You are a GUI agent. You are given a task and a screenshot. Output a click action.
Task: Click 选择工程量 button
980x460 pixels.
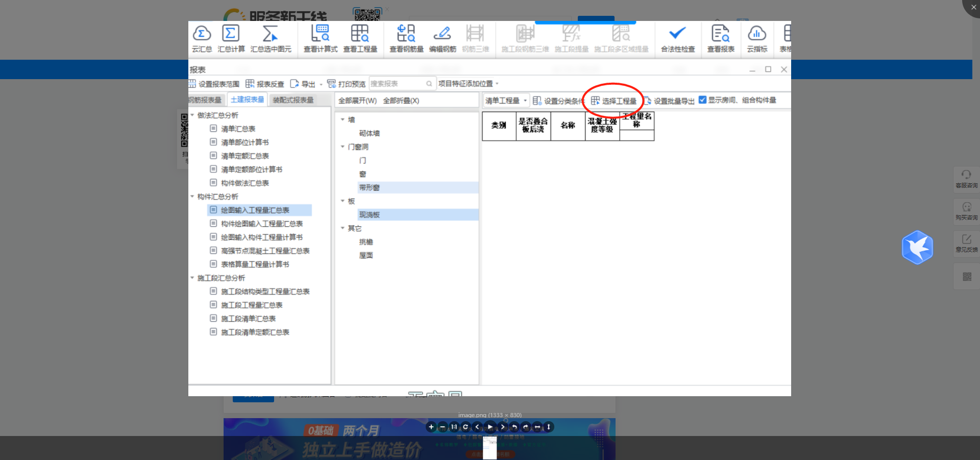(614, 101)
